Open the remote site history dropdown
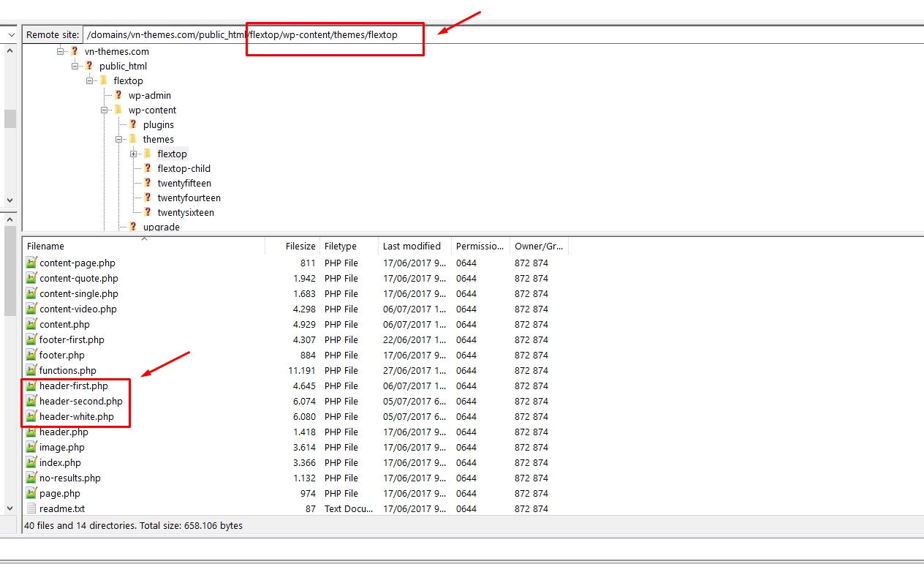Viewport: 924px width, 564px height. click(x=10, y=34)
